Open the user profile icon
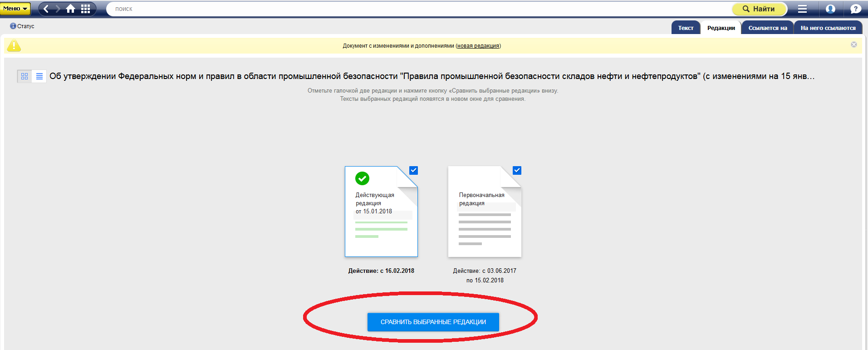Viewport: 868px width, 350px height. 830,9
